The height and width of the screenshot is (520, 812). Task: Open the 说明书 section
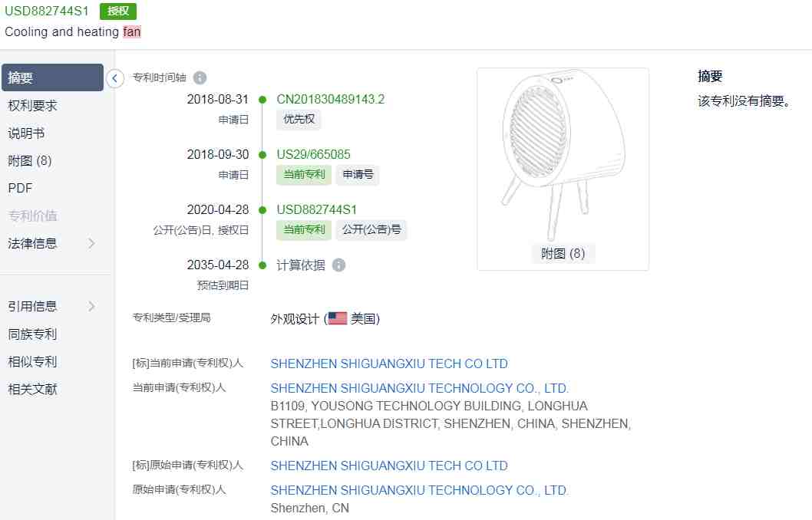(26, 133)
